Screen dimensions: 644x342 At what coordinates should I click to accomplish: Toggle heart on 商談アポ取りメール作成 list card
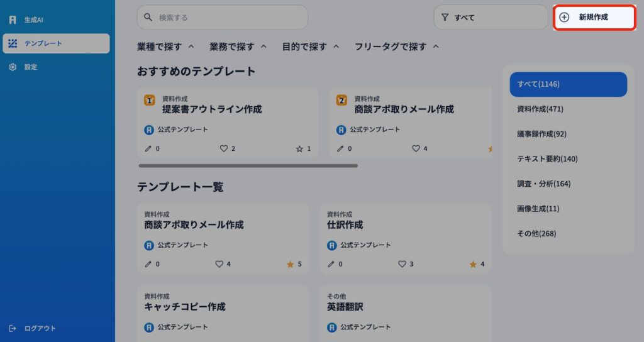pyautogui.click(x=219, y=264)
